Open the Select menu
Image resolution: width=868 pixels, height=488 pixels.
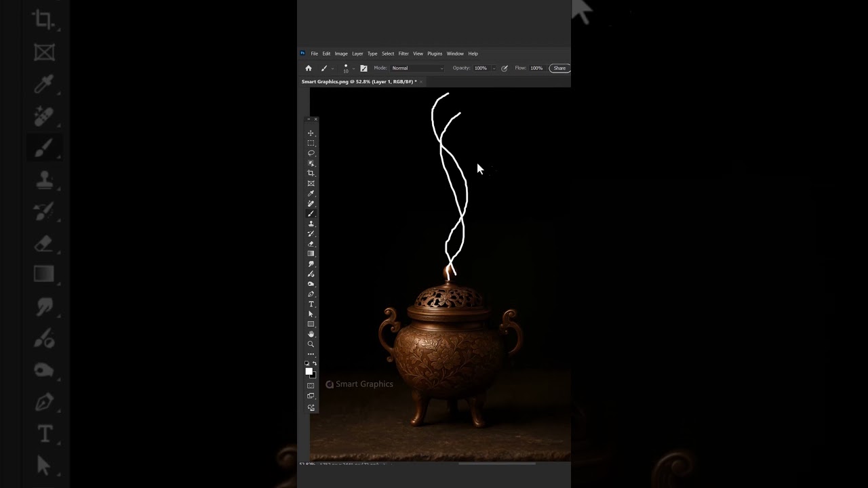(388, 54)
